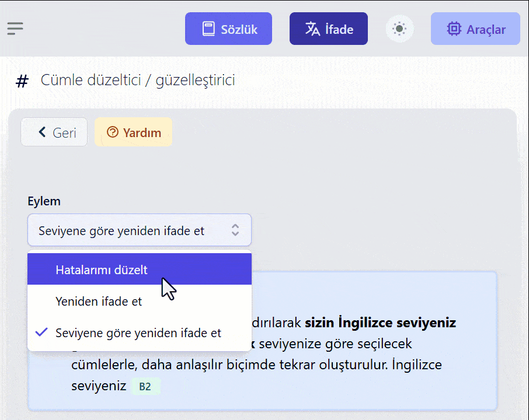Choose 'Yeniden ifade et' from the list
This screenshot has height=420, width=529.
click(97, 301)
